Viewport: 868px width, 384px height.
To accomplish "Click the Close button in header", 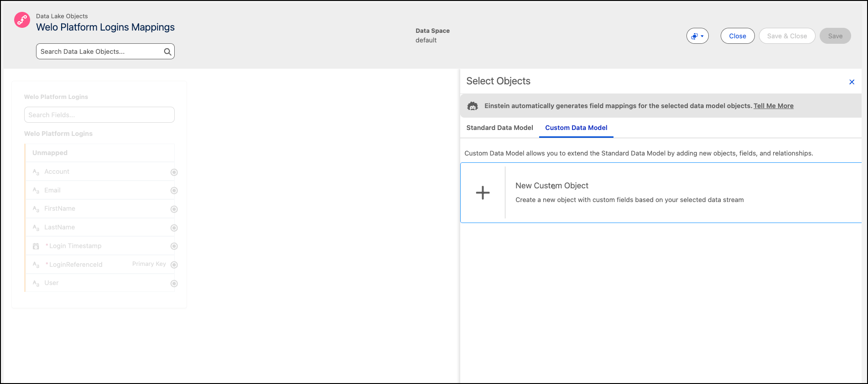I will coord(737,36).
